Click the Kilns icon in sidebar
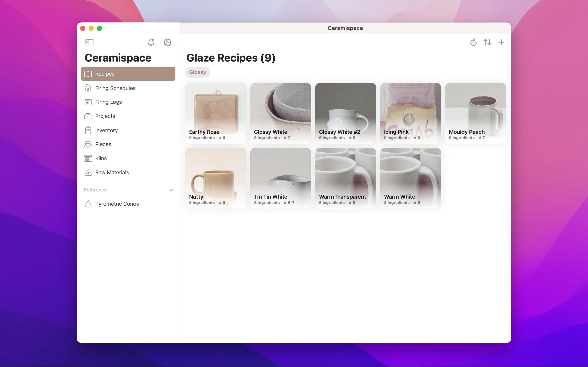The height and width of the screenshot is (367, 588). 88,158
